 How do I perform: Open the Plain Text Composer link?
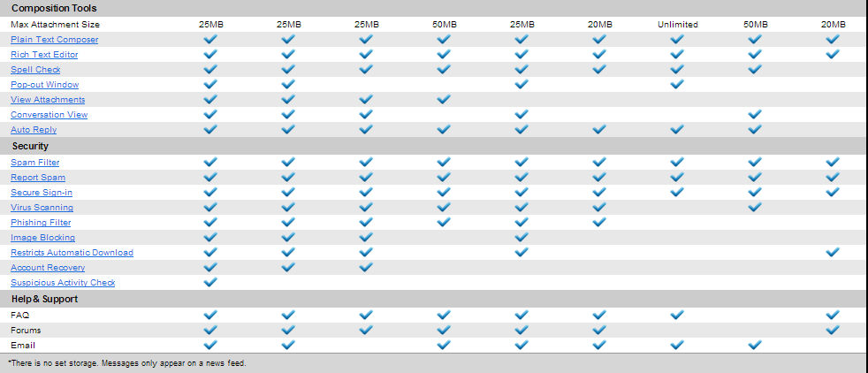(x=54, y=40)
